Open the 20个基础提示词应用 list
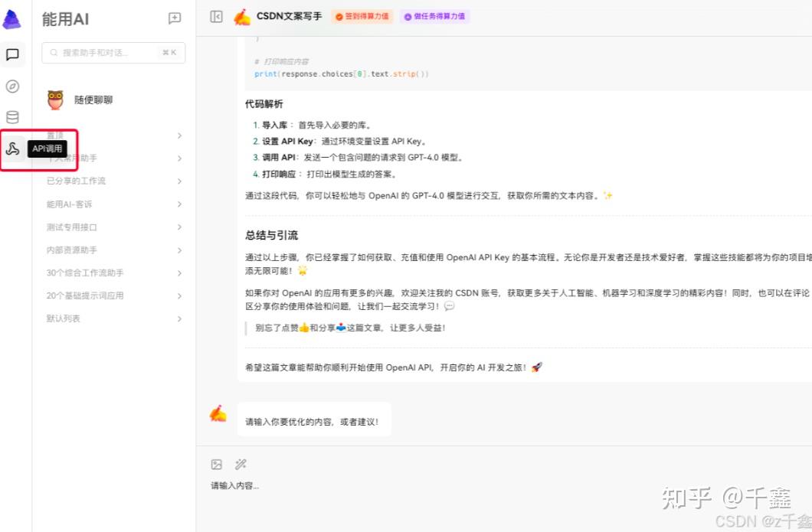The image size is (812, 532). click(x=114, y=295)
